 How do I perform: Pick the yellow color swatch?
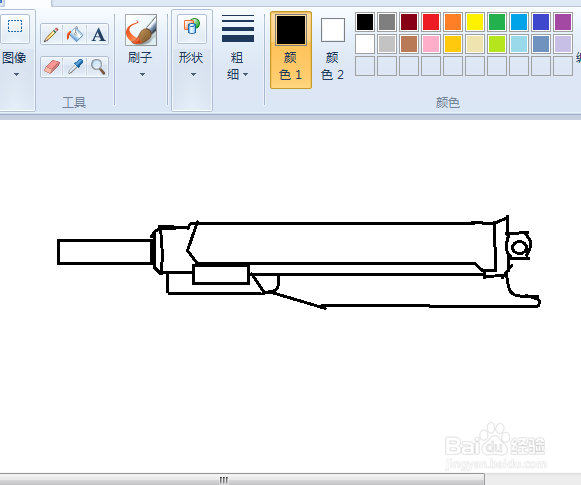tap(475, 22)
